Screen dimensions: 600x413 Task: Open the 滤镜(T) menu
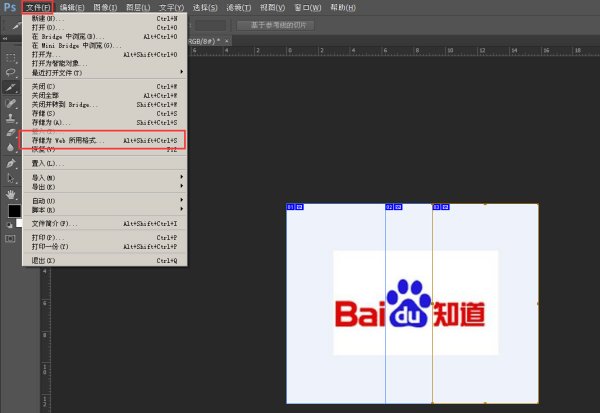click(x=239, y=7)
